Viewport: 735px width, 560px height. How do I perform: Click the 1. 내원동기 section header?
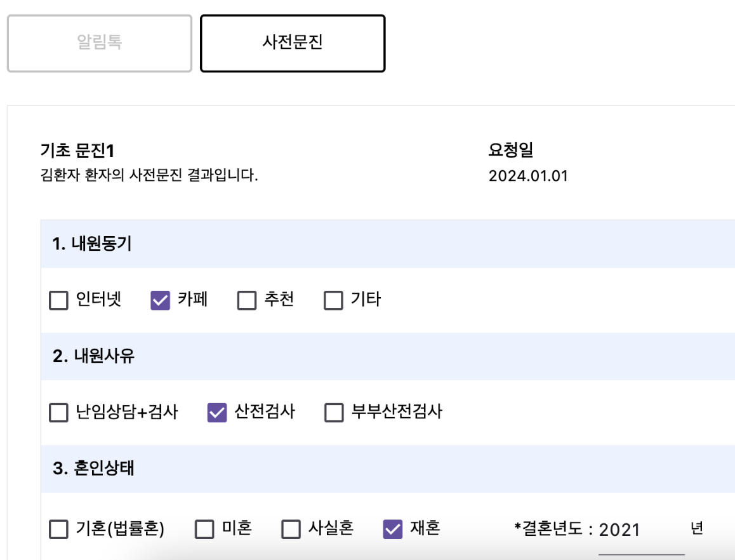[388, 244]
